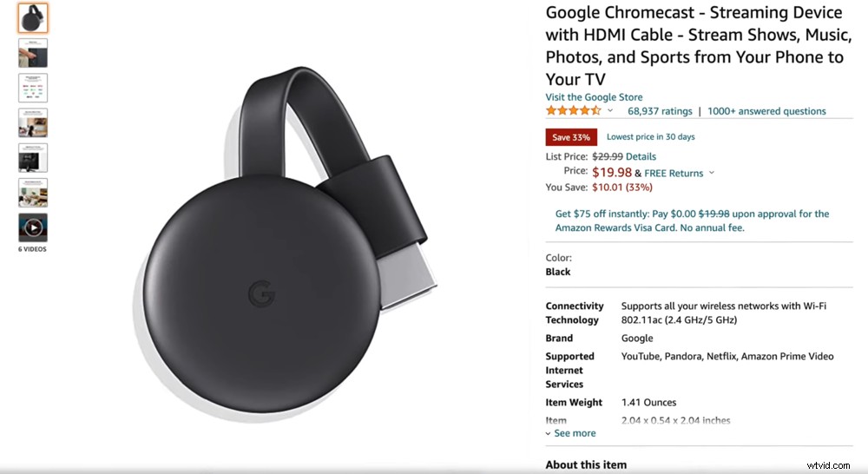The width and height of the screenshot is (868, 474).
Task: Expand the FREE Returns dropdown chevron
Action: [712, 173]
